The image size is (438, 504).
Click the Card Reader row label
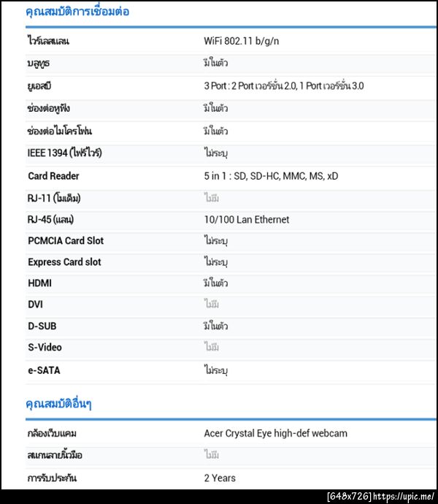tap(53, 176)
